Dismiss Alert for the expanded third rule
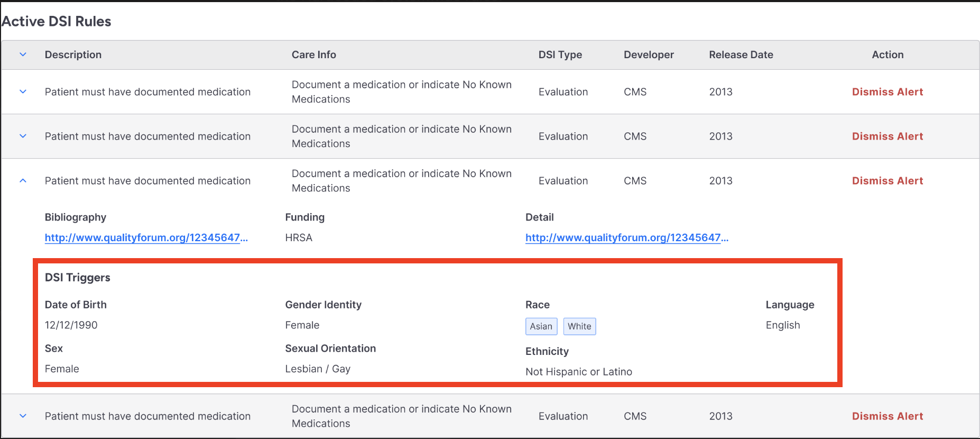Image resolution: width=980 pixels, height=439 pixels. point(887,180)
